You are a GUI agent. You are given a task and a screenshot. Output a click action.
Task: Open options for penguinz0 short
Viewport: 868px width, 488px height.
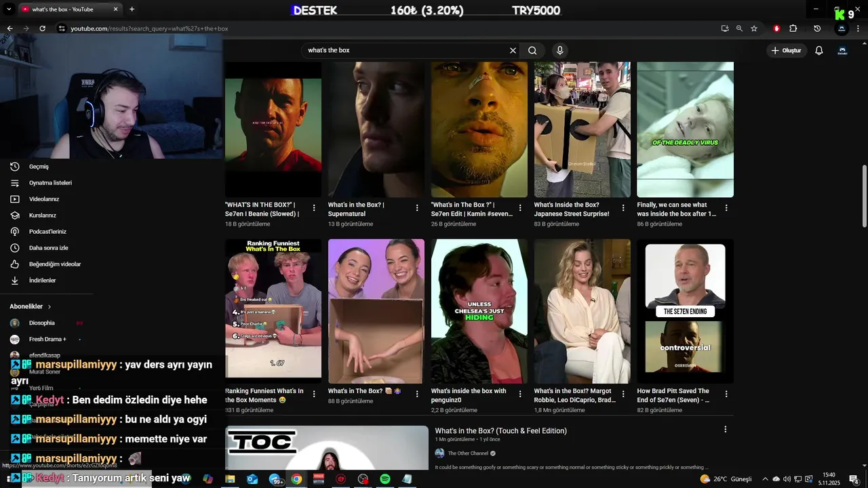(520, 394)
